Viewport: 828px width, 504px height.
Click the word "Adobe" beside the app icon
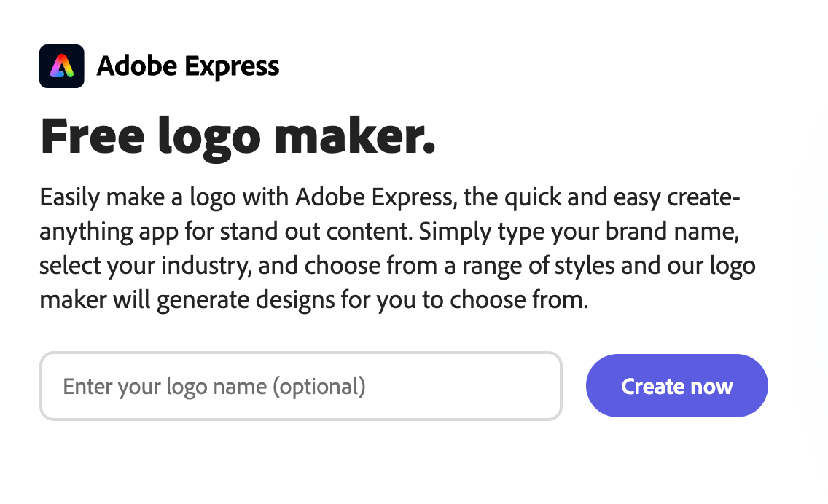click(x=137, y=66)
